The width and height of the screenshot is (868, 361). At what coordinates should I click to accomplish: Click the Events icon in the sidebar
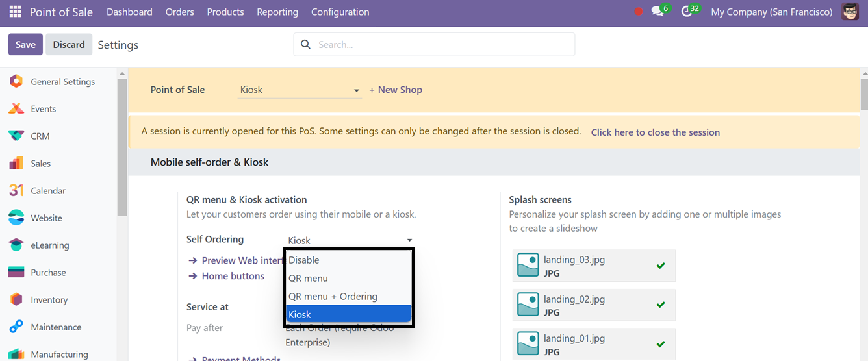click(x=16, y=109)
